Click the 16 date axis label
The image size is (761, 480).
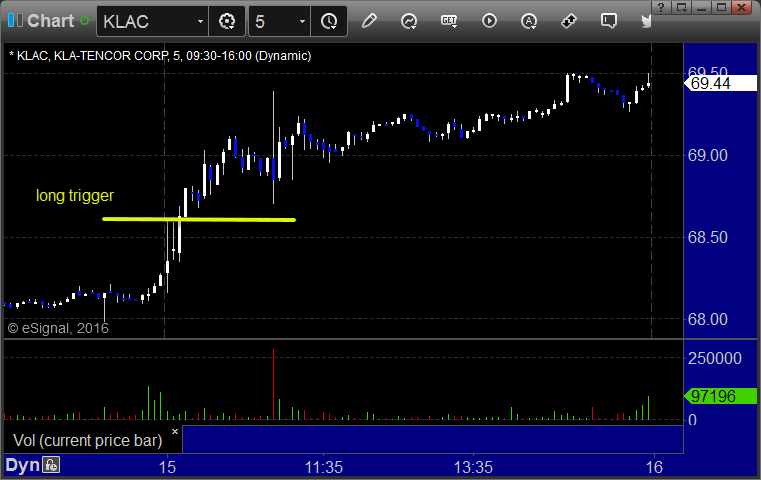tap(654, 467)
